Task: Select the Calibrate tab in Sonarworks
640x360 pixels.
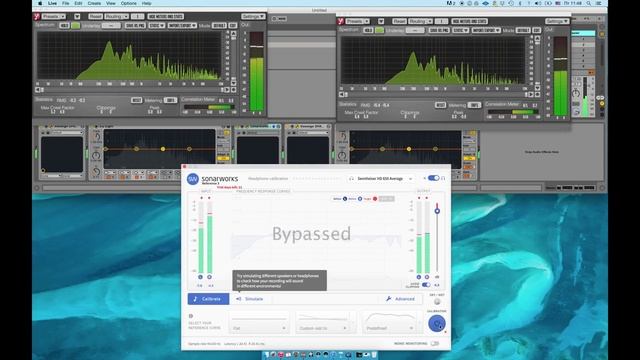Action: [208, 299]
